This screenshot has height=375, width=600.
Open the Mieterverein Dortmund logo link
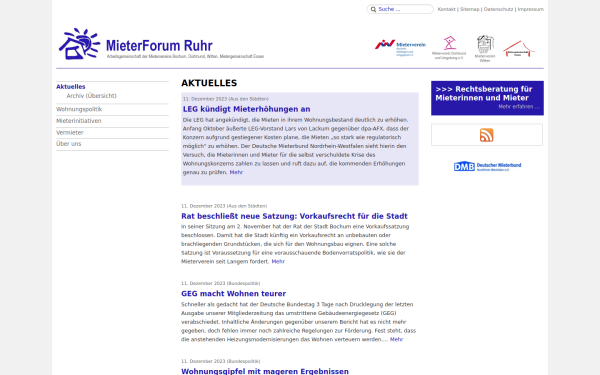coord(449,48)
